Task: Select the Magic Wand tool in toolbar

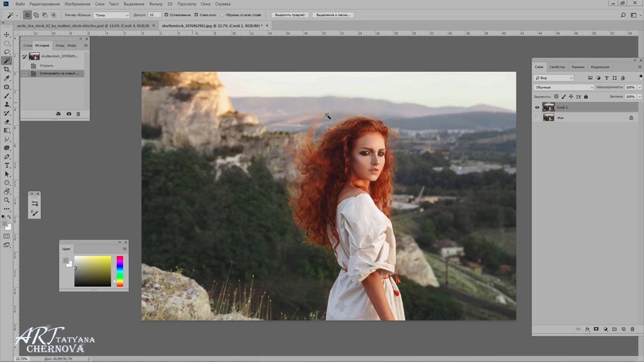Action: point(7,61)
